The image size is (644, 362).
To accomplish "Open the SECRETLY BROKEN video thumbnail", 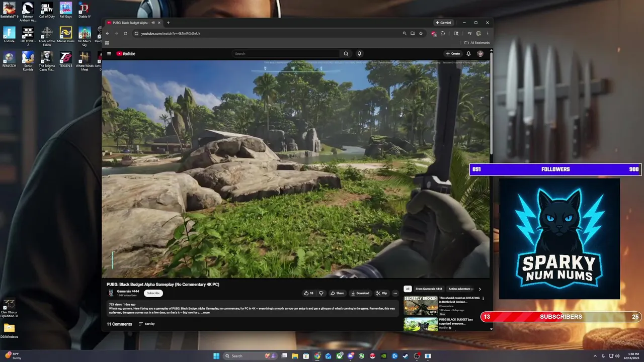I will click(421, 305).
